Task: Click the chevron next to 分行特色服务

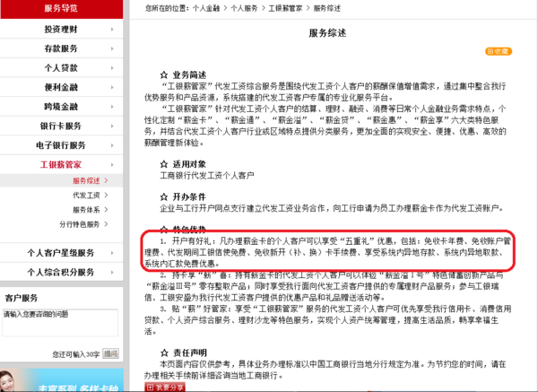Action: [x=106, y=224]
